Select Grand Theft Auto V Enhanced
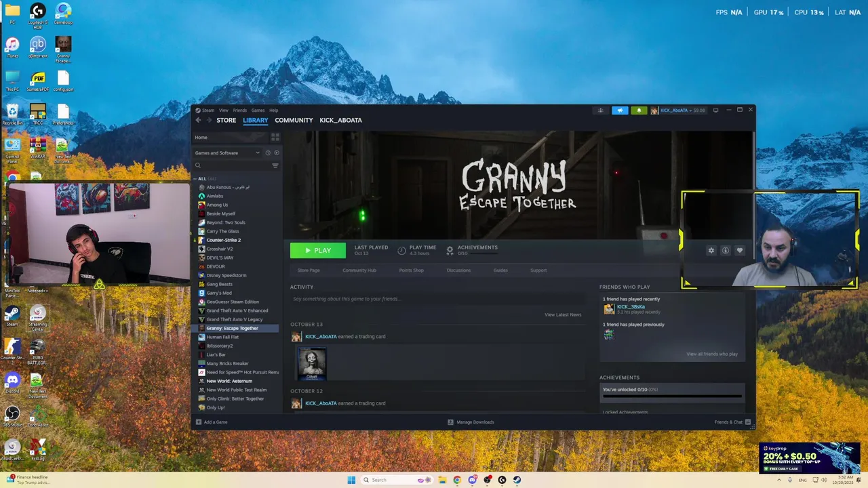This screenshot has height=488, width=868. pyautogui.click(x=237, y=310)
